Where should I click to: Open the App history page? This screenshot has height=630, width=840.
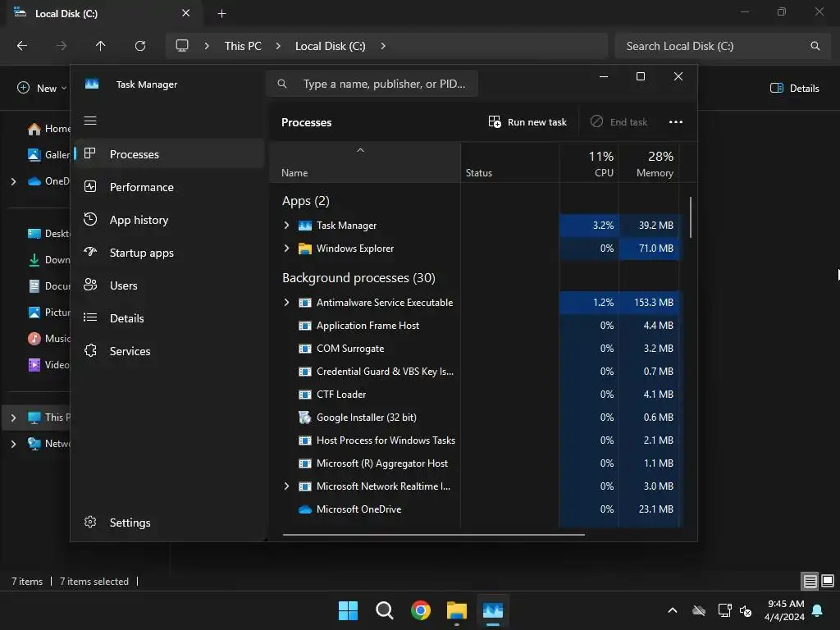point(169,220)
